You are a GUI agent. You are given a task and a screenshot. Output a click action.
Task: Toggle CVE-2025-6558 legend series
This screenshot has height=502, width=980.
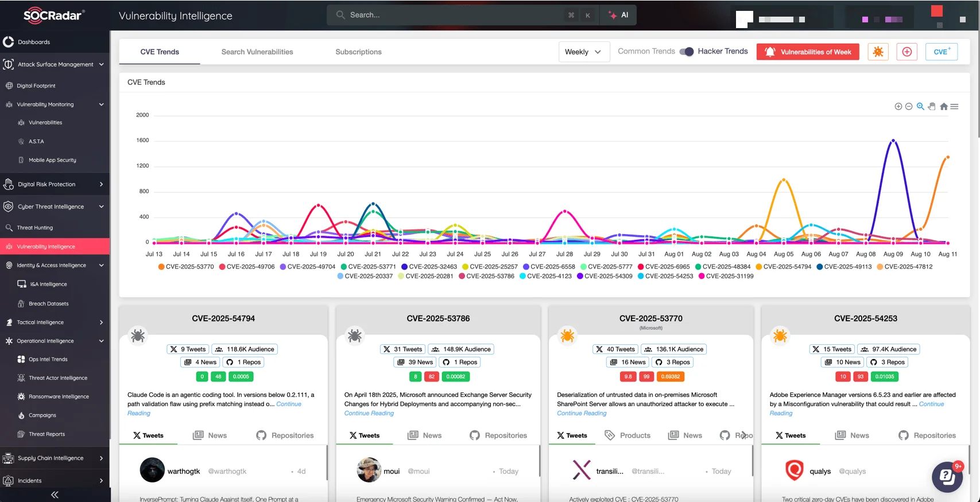(549, 267)
